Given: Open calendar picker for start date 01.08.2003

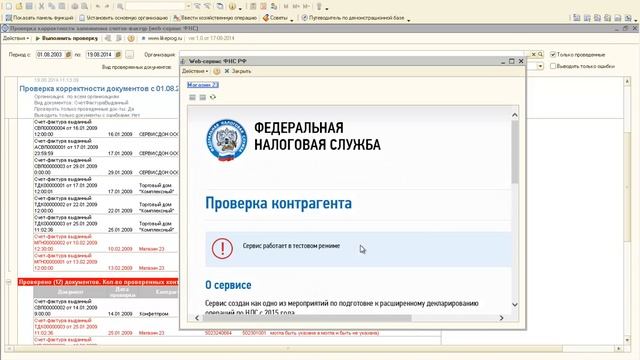Looking at the screenshot, I should point(69,54).
